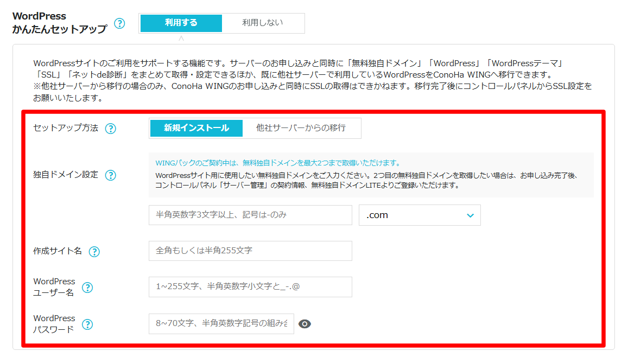Screen dimensions: 628x364
Task: Click the WordPress かんたんセットアップ heading
Action: 60,22
